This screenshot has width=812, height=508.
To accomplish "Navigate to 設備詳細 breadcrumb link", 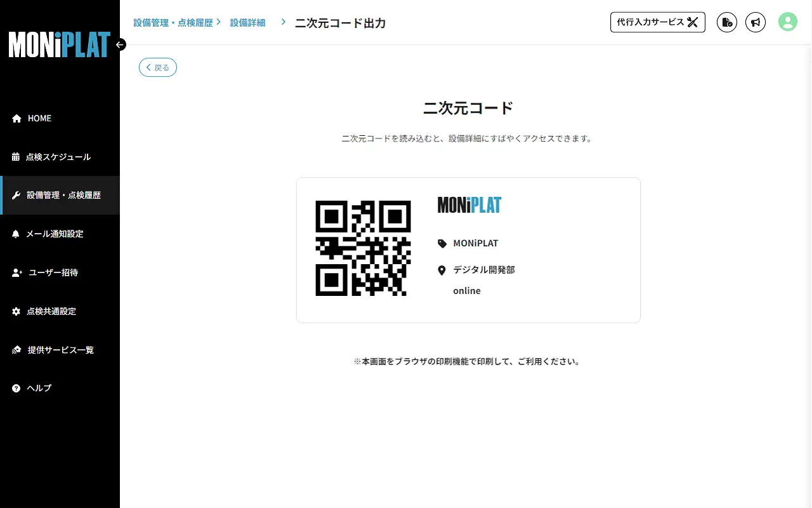I will [248, 22].
